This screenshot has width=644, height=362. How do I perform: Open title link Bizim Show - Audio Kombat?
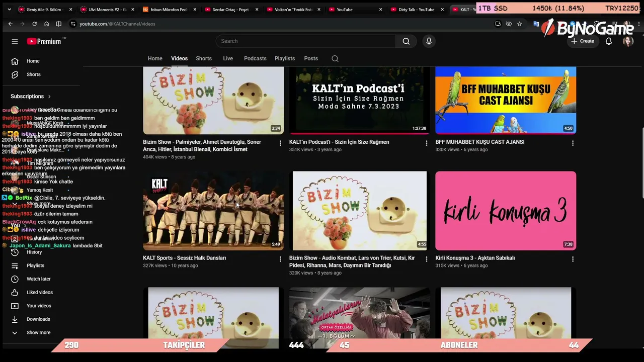[352, 261]
